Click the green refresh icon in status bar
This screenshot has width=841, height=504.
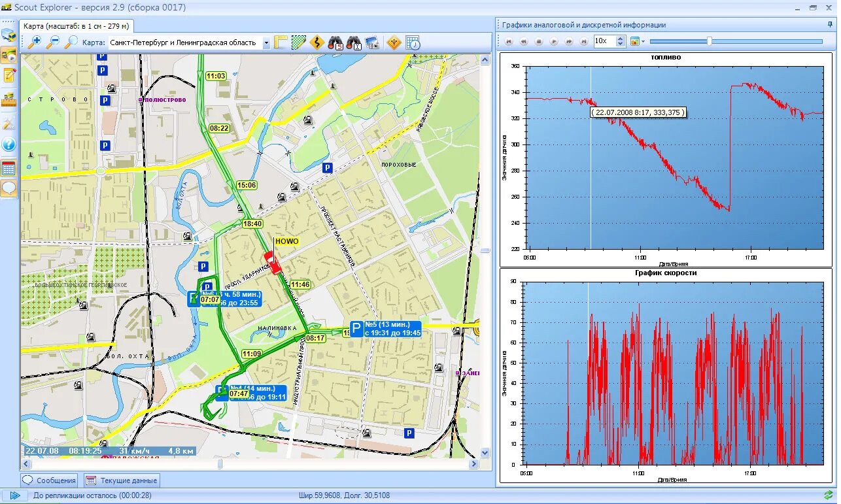click(x=829, y=496)
